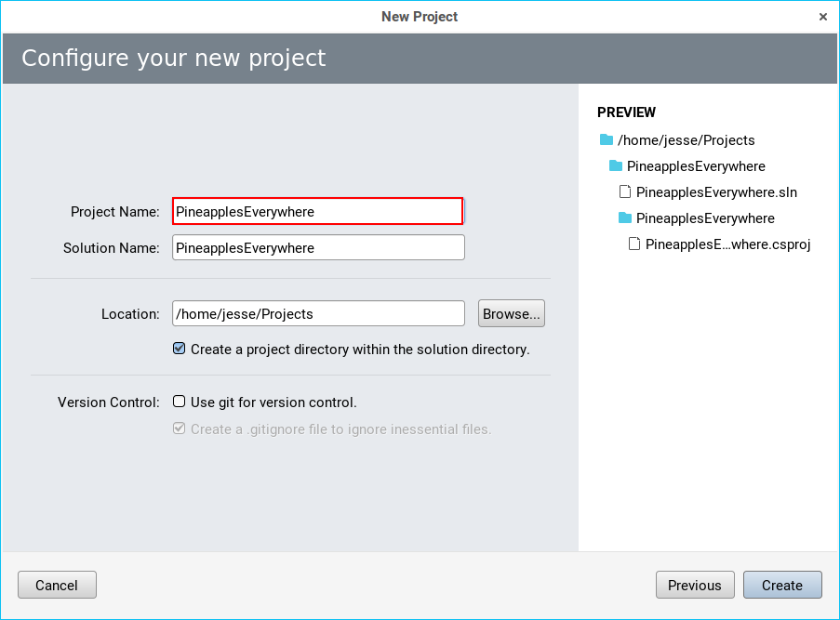Viewport: 840px width, 620px height.
Task: Go back with the Previous button
Action: (694, 585)
